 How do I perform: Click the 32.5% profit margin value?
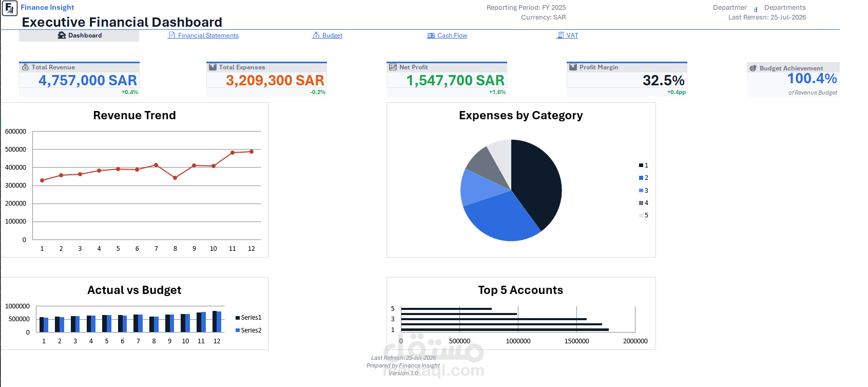coord(664,81)
